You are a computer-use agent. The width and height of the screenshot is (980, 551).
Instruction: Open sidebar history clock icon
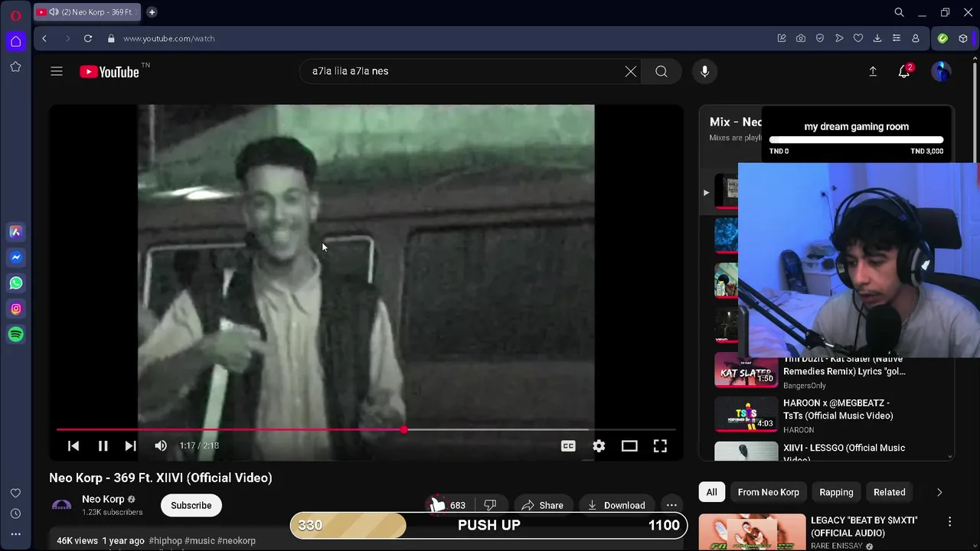click(x=15, y=514)
